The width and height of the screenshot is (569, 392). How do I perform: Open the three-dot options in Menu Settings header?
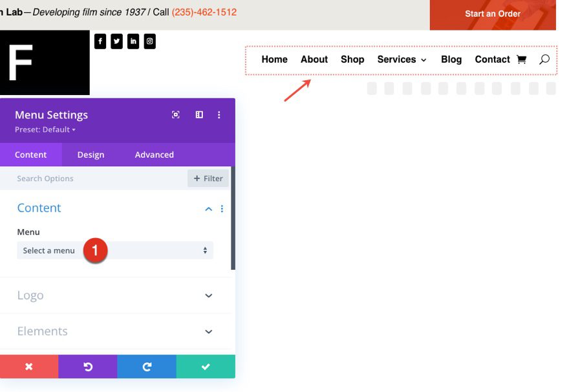[x=219, y=114]
